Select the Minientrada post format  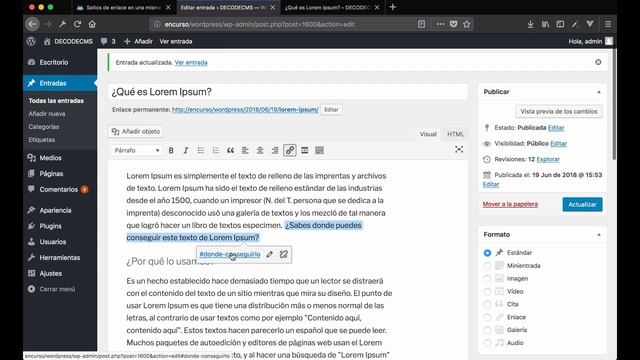[487, 266]
